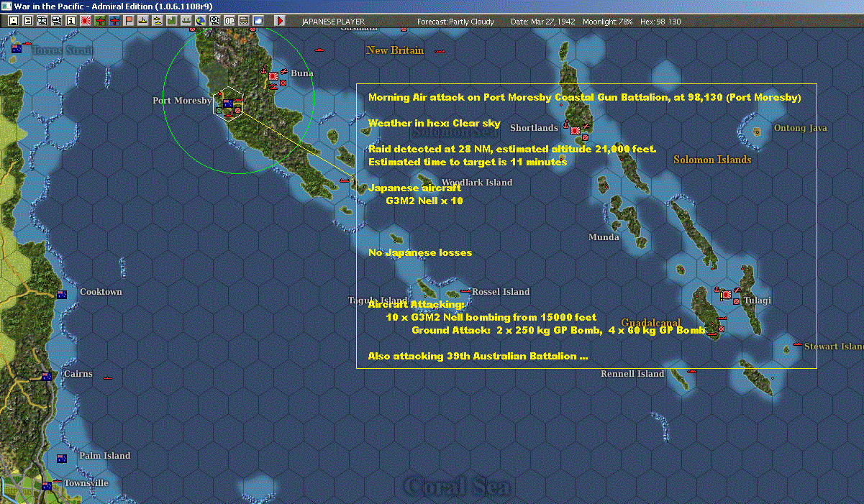This screenshot has height=504, width=864.
Task: Click the Port Moresby map label
Action: tap(182, 101)
